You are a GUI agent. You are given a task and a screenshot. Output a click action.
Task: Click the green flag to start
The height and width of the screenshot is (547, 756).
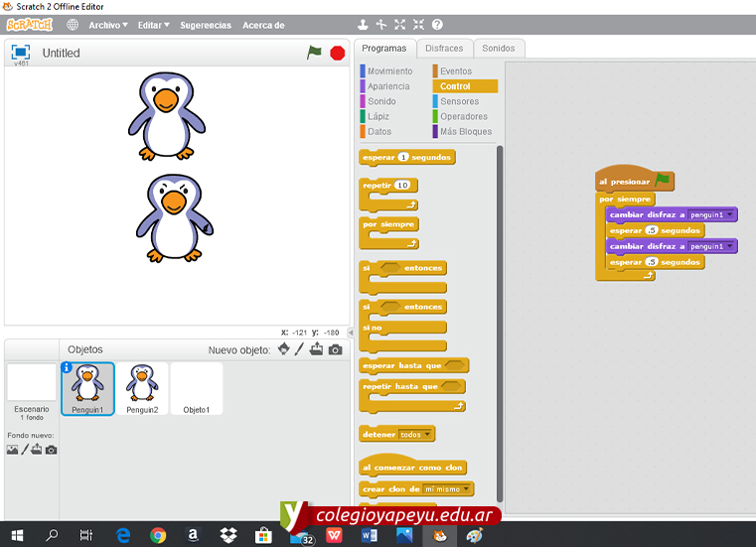(x=314, y=53)
